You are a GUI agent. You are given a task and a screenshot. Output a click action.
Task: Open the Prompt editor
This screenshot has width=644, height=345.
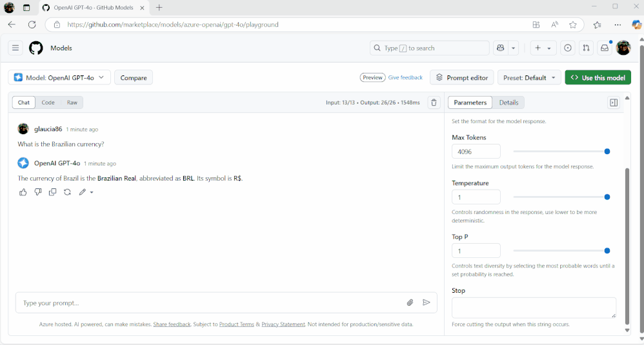coord(461,77)
